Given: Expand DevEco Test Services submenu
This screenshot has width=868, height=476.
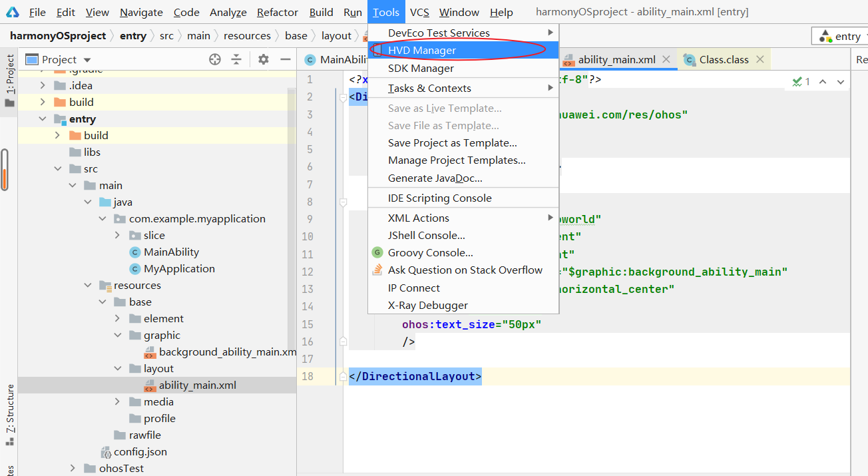Looking at the screenshot, I should click(x=463, y=33).
